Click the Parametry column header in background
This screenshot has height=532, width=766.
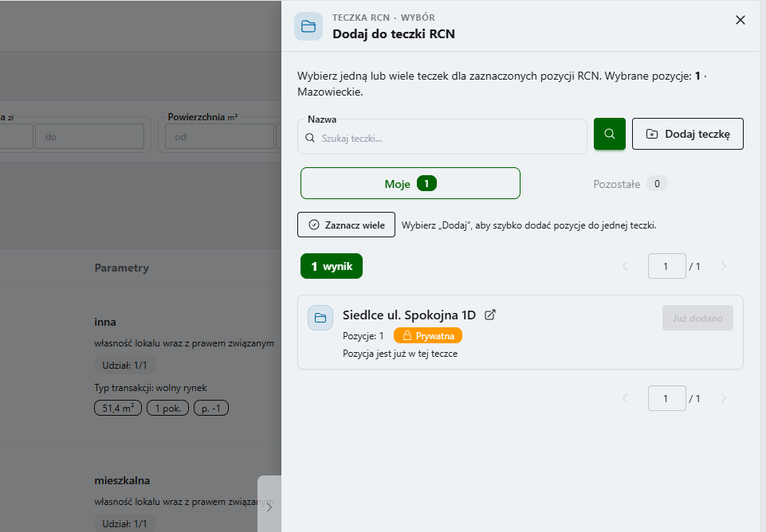tap(122, 268)
